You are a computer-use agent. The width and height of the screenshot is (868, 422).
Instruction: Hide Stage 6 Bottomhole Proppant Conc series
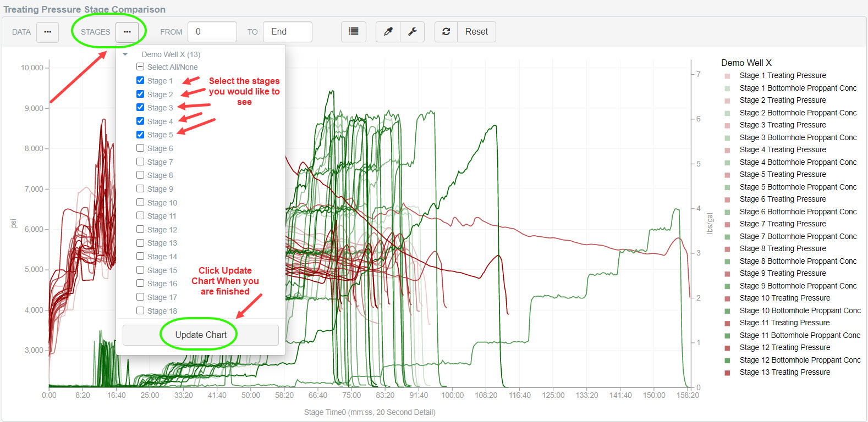click(x=798, y=212)
